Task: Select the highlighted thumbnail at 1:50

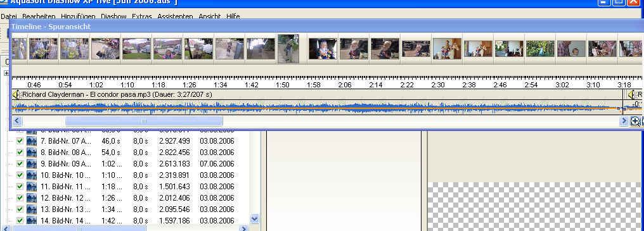Action: 288,49
